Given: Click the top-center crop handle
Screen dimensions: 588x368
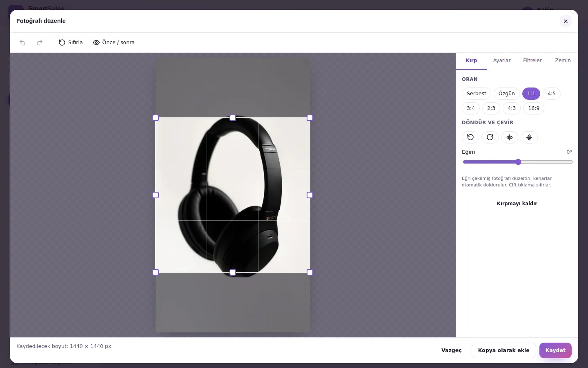Looking at the screenshot, I should point(233,118).
